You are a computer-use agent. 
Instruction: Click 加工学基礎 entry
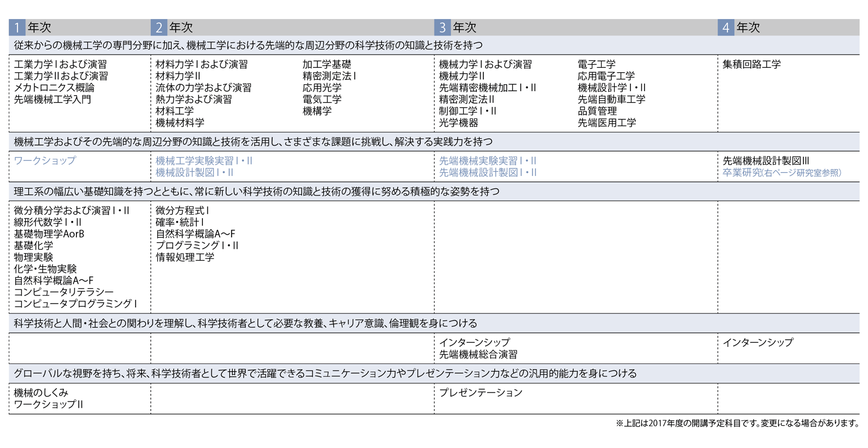pyautogui.click(x=327, y=64)
